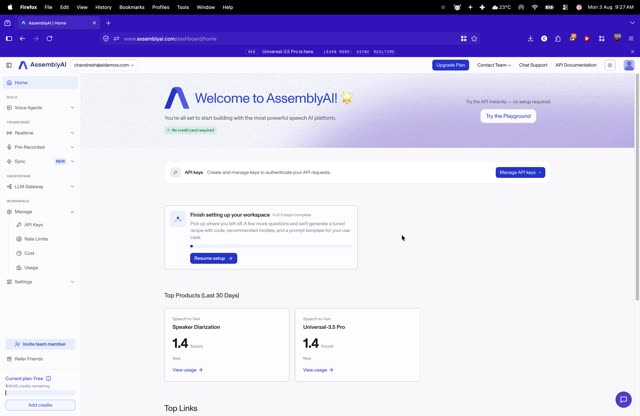Screen dimensions: 640x416
Task: Open the account email dropdown
Action: tap(104, 65)
